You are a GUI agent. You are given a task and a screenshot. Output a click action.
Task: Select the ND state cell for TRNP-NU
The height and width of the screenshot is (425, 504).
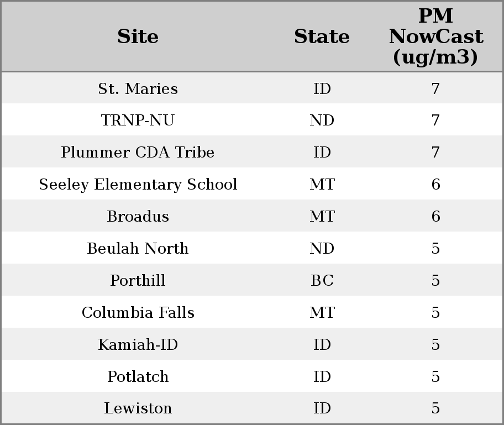click(322, 120)
